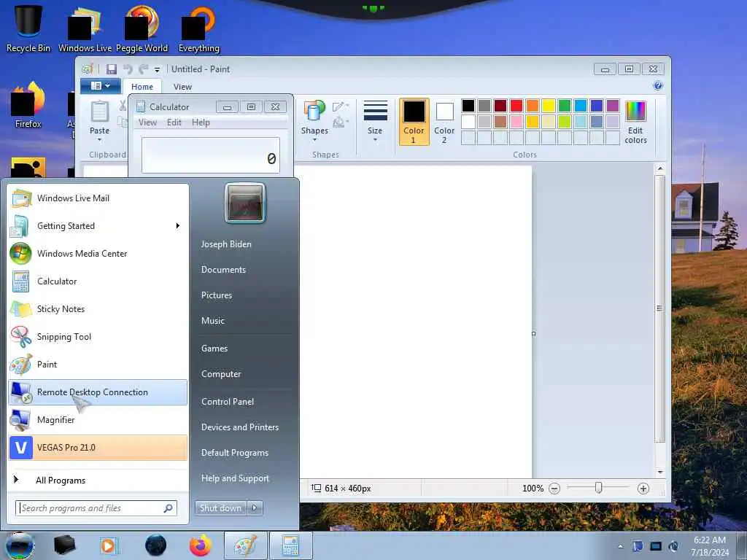Image resolution: width=747 pixels, height=560 pixels.
Task: Click the user account picture in Start menu
Action: [x=245, y=203]
